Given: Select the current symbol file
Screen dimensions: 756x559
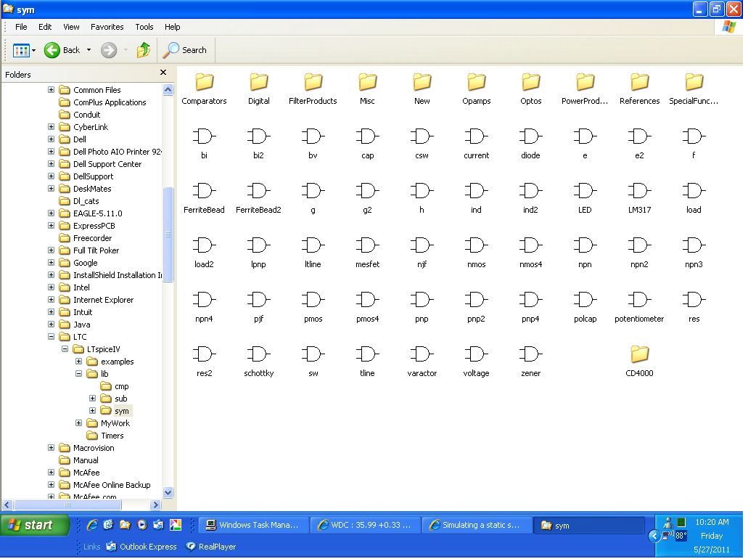Looking at the screenshot, I should (x=477, y=143).
